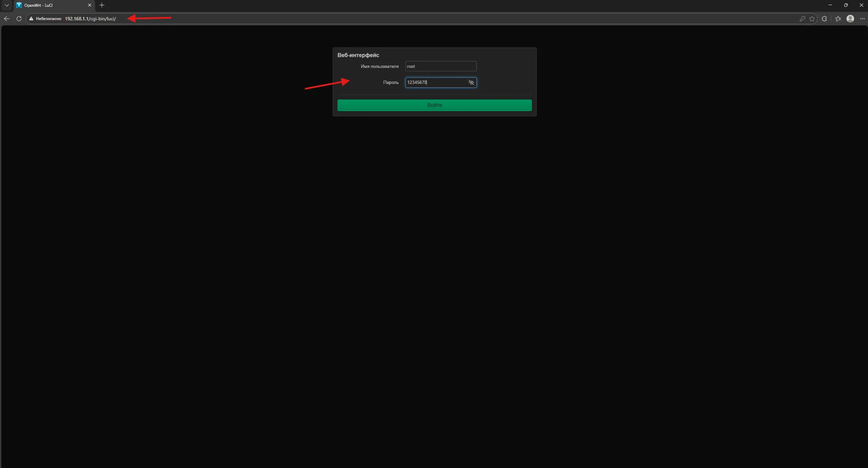
Task: Open the browser extensions icon
Action: tap(824, 19)
